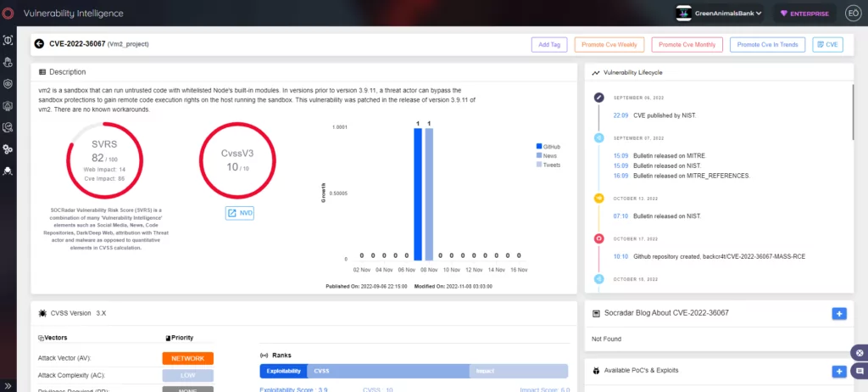Click the CvssV3 score ring
The width and height of the screenshot is (868, 392).
tap(237, 160)
